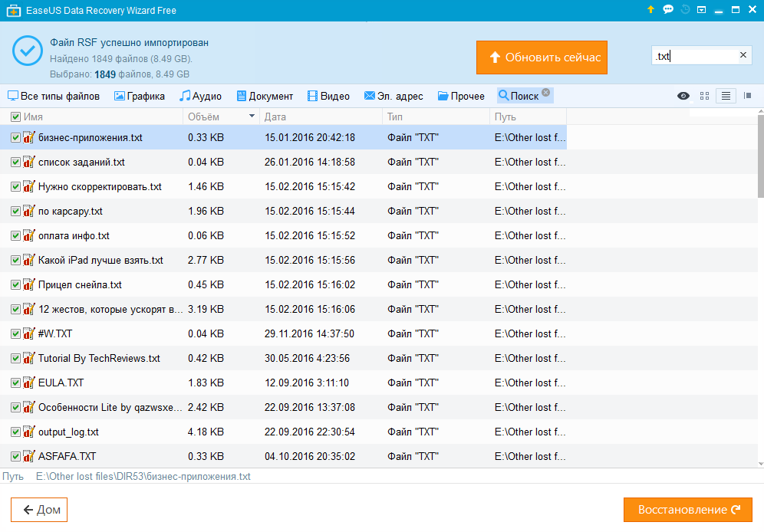Click the date 22.09.2016 13:37:08
Image resolution: width=764 pixels, height=532 pixels.
(310, 407)
